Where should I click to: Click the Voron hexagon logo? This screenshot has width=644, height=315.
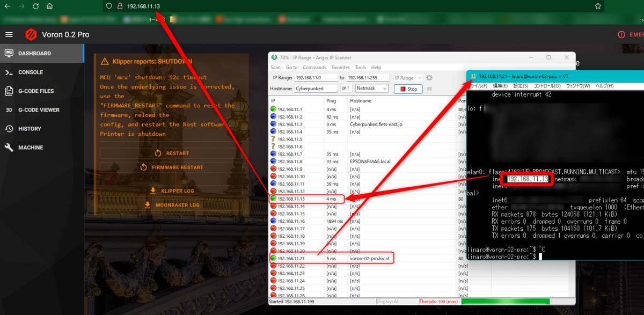point(31,34)
